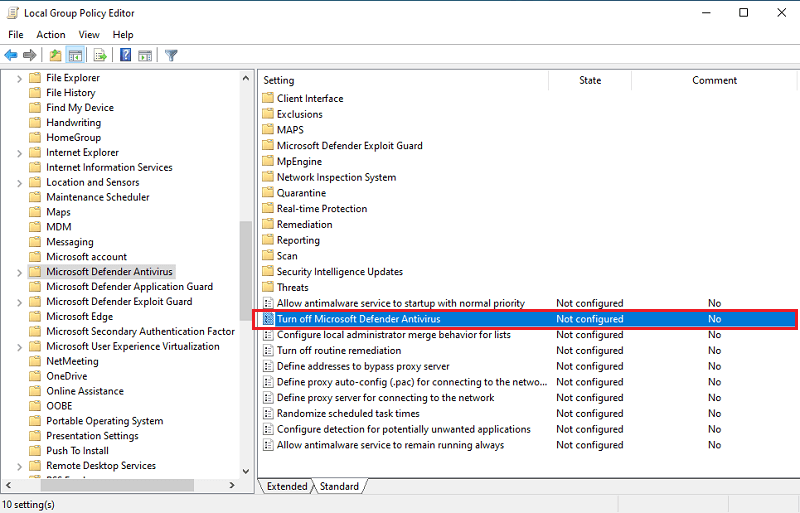This screenshot has width=800, height=513.
Task: Click the folder icon next to Microsoft Edge
Action: pos(35,316)
